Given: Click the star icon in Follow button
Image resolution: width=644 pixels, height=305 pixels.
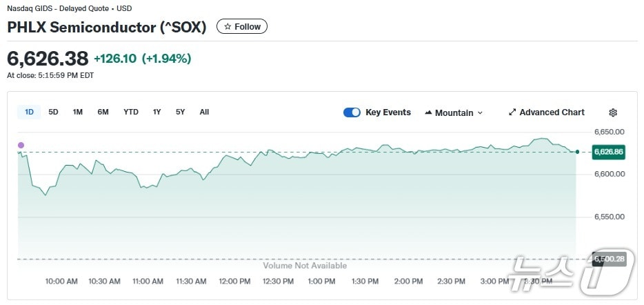Looking at the screenshot, I should (228, 27).
